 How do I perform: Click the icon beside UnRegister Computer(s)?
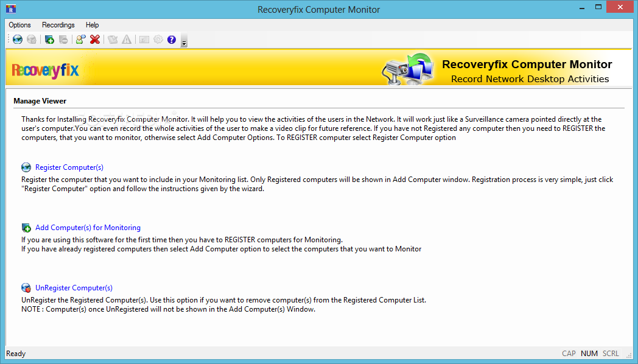click(x=26, y=287)
